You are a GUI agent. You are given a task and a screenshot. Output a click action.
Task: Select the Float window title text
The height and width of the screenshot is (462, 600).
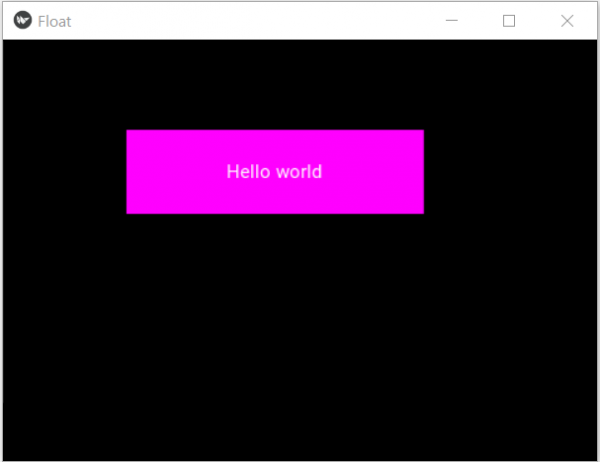[x=54, y=22]
